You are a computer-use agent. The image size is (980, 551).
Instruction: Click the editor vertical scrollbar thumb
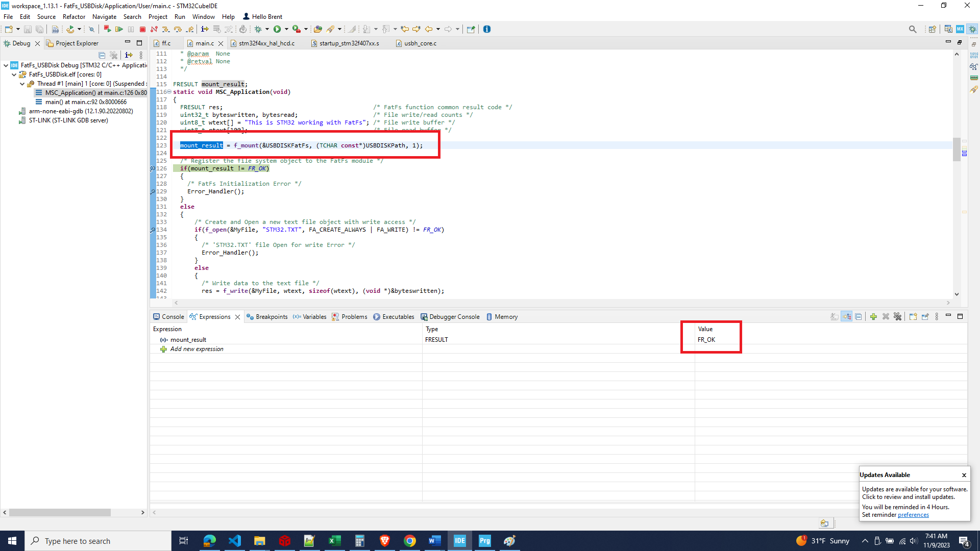click(957, 149)
